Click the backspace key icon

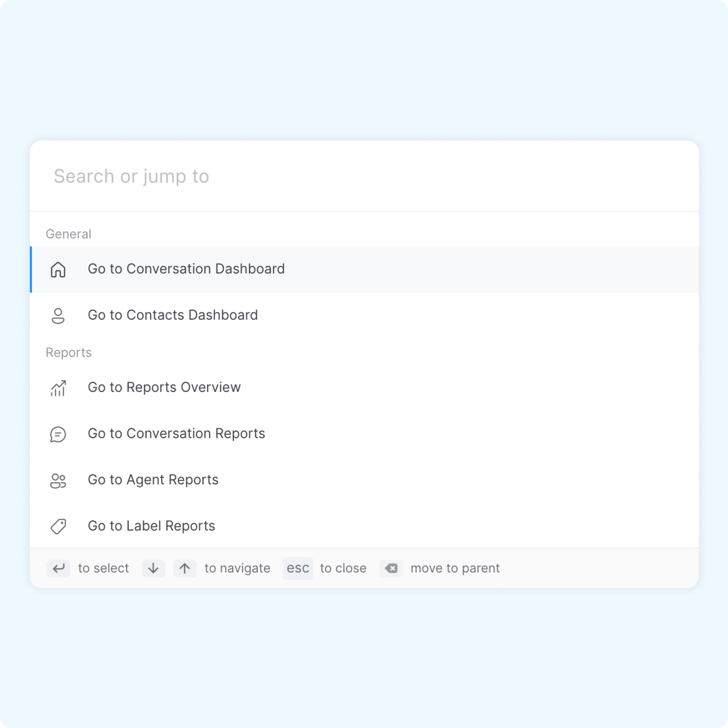point(391,568)
